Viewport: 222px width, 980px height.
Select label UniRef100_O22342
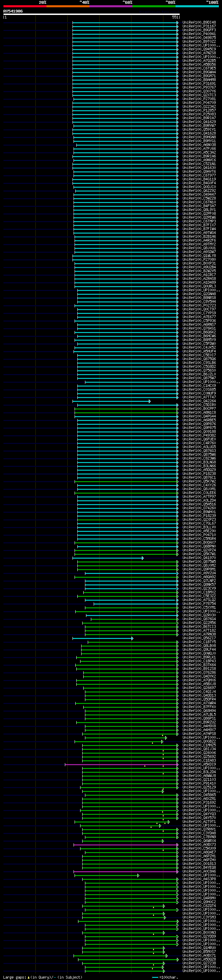tap(199, 106)
